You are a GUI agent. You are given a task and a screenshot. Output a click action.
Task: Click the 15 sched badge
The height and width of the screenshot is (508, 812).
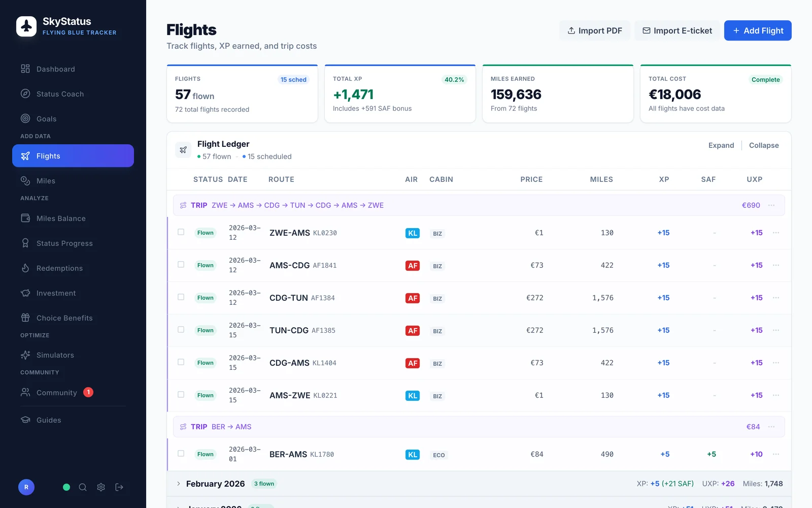point(293,80)
